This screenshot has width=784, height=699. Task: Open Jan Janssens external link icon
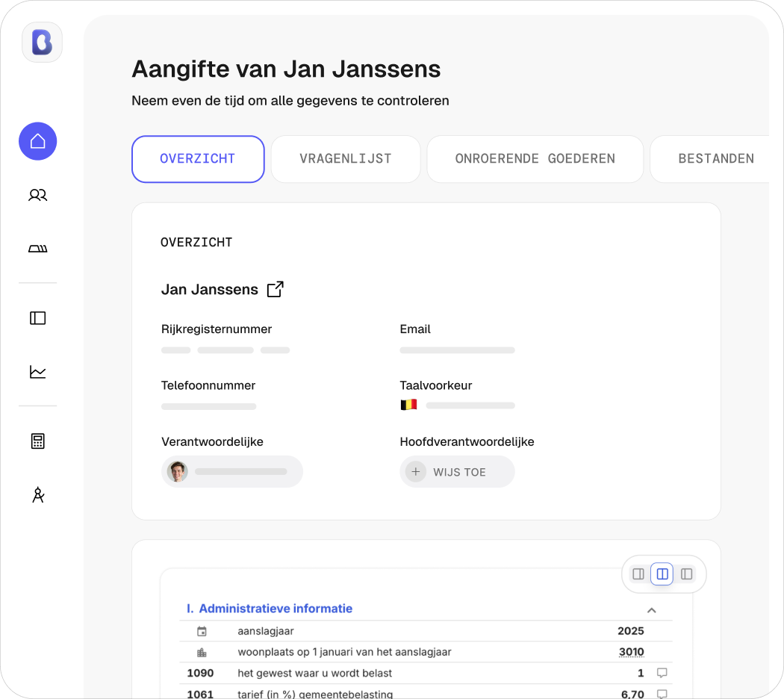pos(276,289)
